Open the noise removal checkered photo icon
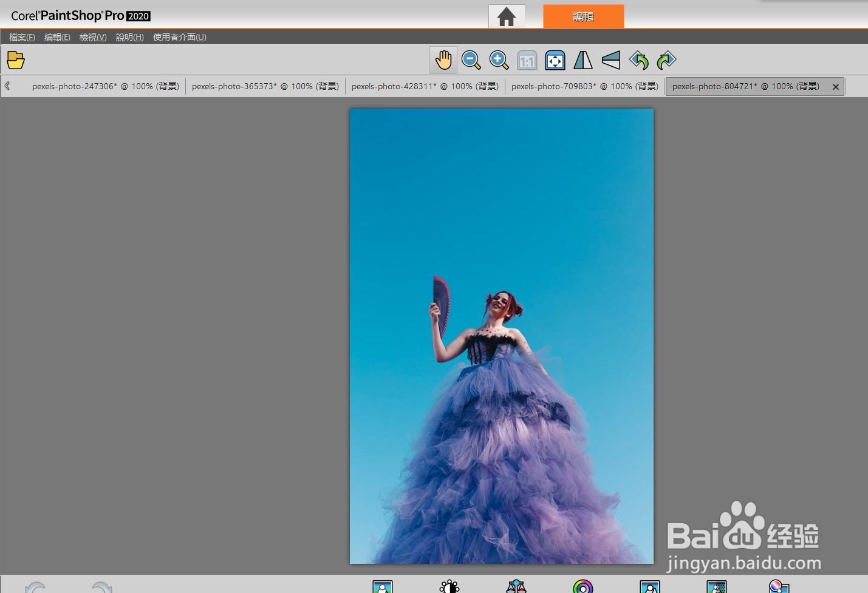The image size is (868, 593). coord(717,586)
